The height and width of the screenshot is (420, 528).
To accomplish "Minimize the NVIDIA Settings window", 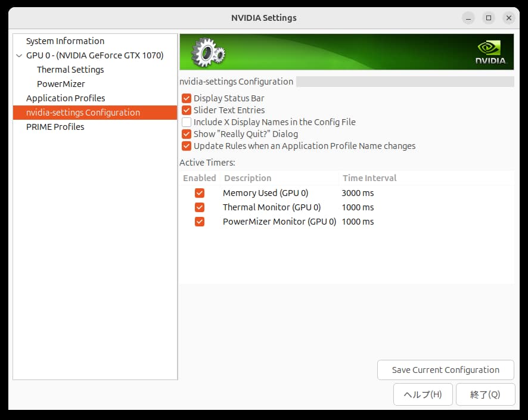I will click(x=468, y=18).
